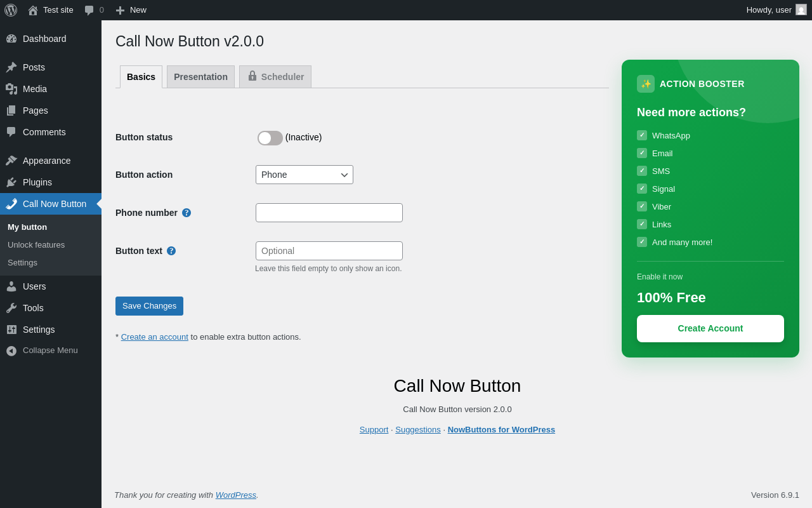Click the Media library icon
Viewport: 812px width, 508px height.
click(11, 89)
